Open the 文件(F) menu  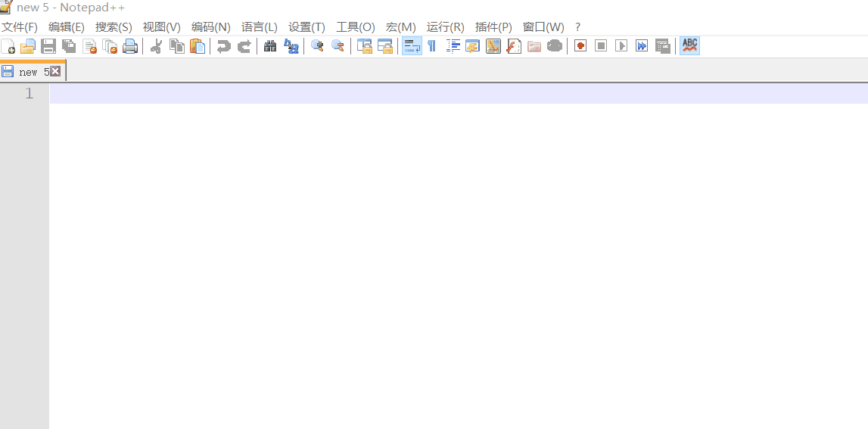pos(20,26)
